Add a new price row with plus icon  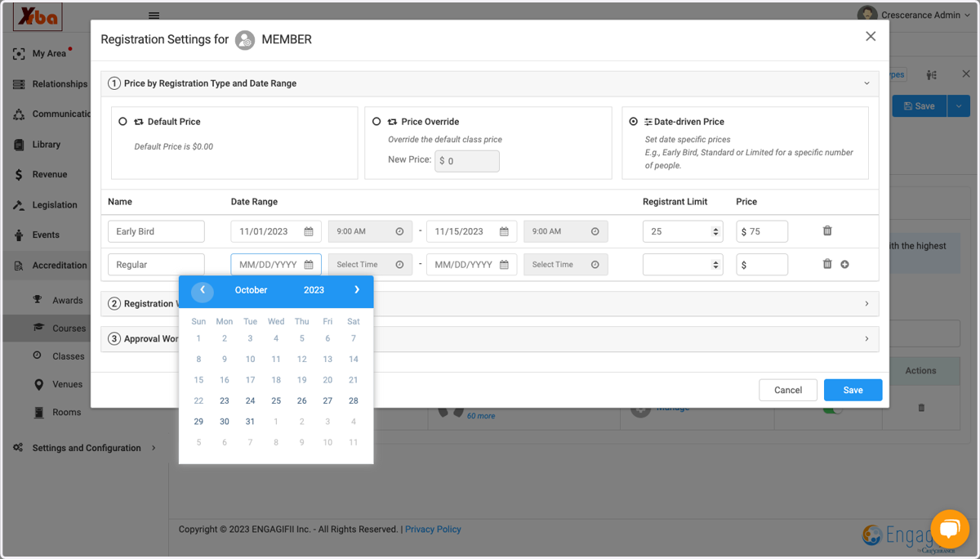844,264
